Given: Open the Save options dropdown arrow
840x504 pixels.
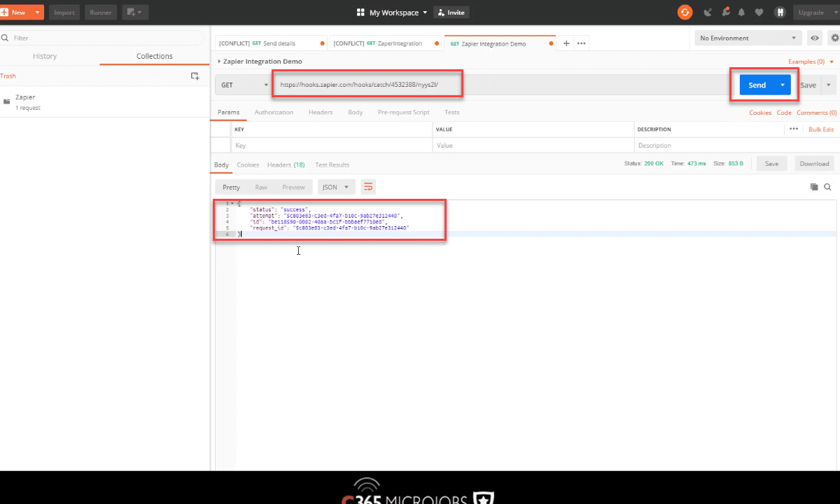Looking at the screenshot, I should (x=828, y=85).
